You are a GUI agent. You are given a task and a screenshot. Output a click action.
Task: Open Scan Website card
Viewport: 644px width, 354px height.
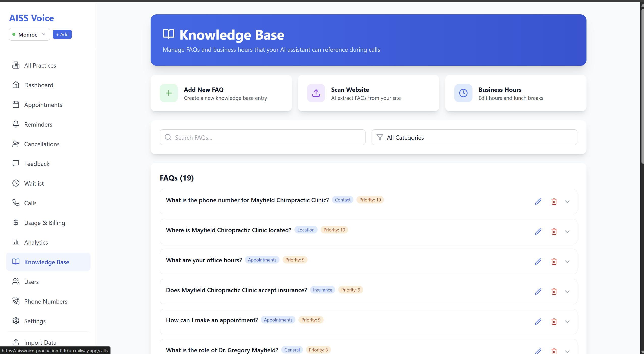369,93
